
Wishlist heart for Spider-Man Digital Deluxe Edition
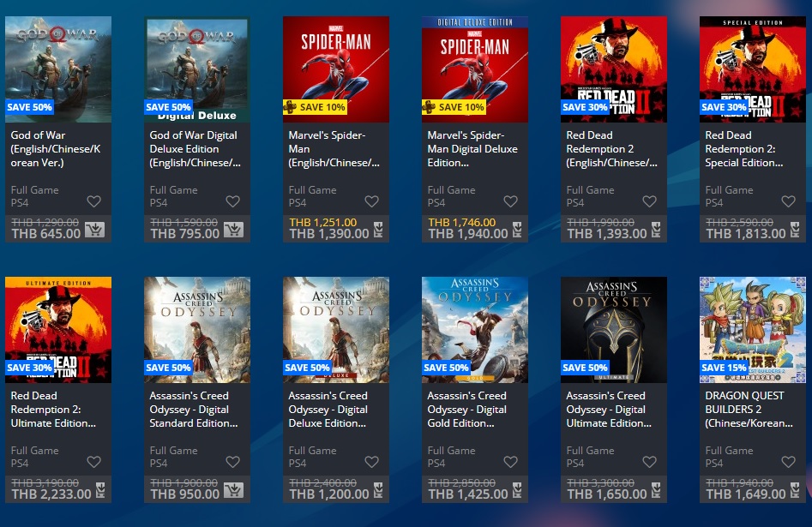coord(510,201)
